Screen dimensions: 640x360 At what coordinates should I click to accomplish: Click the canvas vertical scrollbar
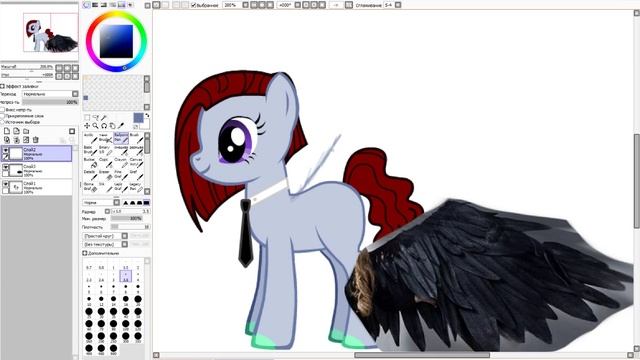[x=636, y=181]
